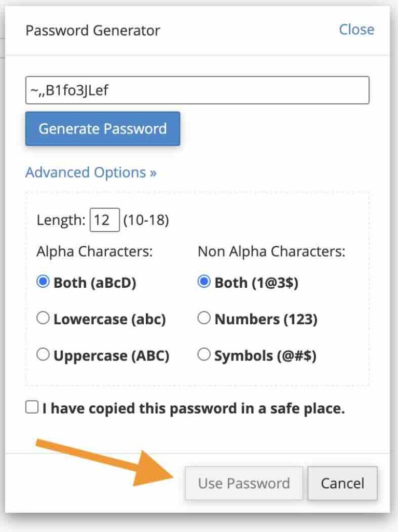This screenshot has width=398, height=532.
Task: Click the 'Non Alpha Characters:' heading
Action: pos(271,252)
